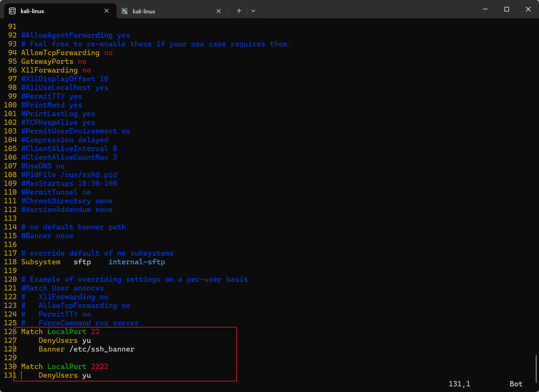The width and height of the screenshot is (539, 392).
Task: Click 'GatewayPorts' on line 95
Action: pyautogui.click(x=47, y=62)
